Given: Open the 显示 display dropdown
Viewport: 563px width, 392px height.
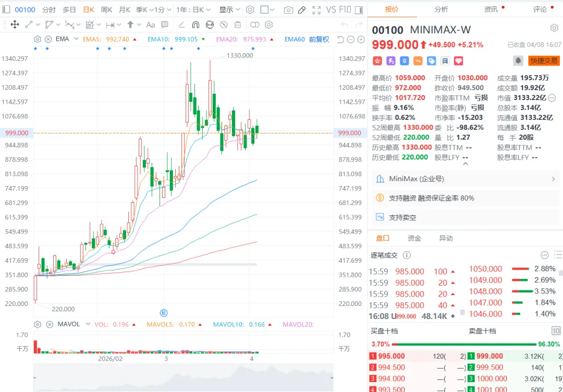Looking at the screenshot, I should click(x=229, y=10).
